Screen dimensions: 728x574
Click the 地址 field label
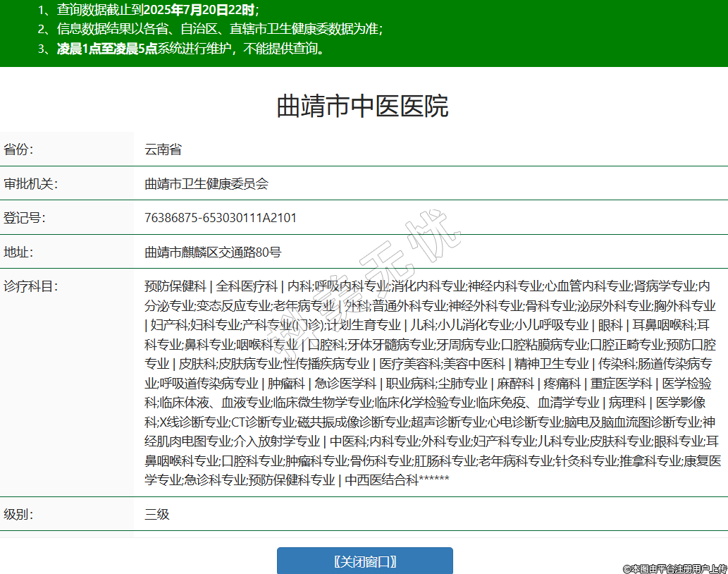tap(19, 252)
